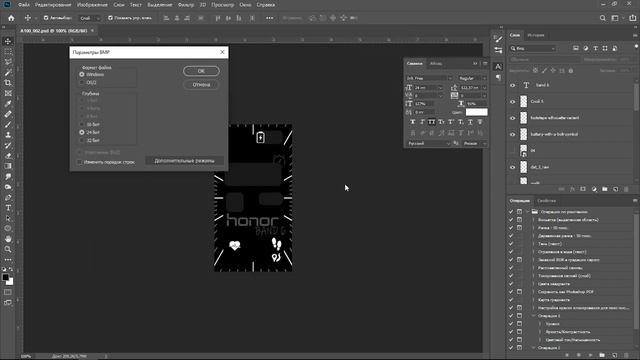Filter layers by adjustment layer icon
The image size is (640, 360).
586,48
